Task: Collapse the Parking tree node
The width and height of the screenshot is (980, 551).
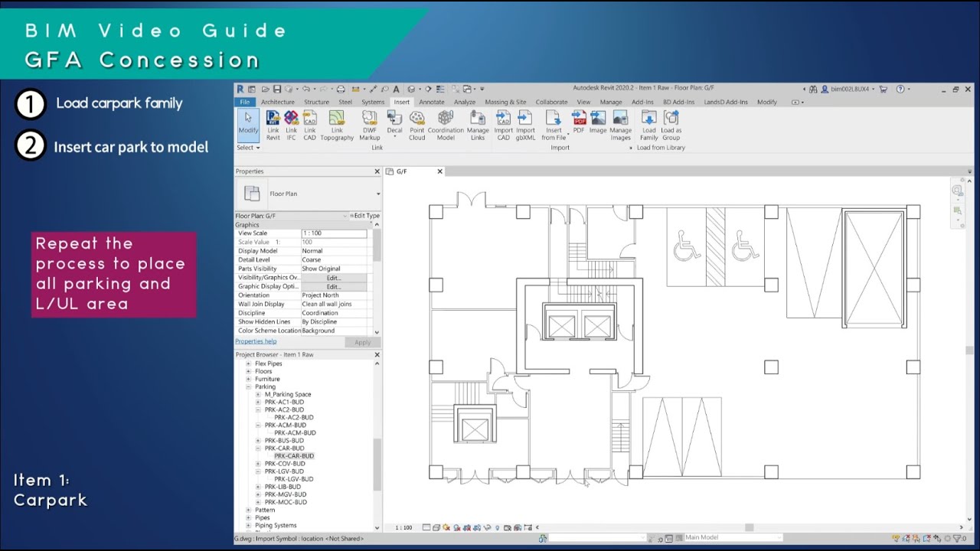Action: pyautogui.click(x=248, y=387)
